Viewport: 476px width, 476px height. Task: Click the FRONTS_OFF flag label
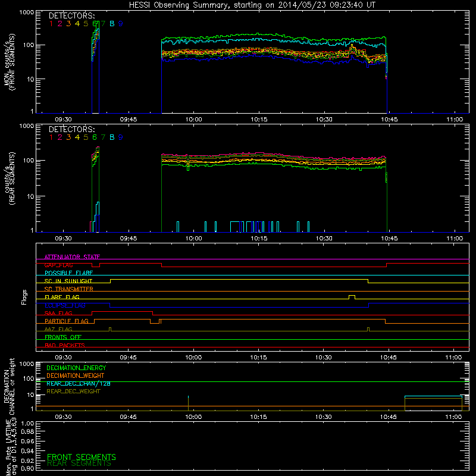point(63,337)
